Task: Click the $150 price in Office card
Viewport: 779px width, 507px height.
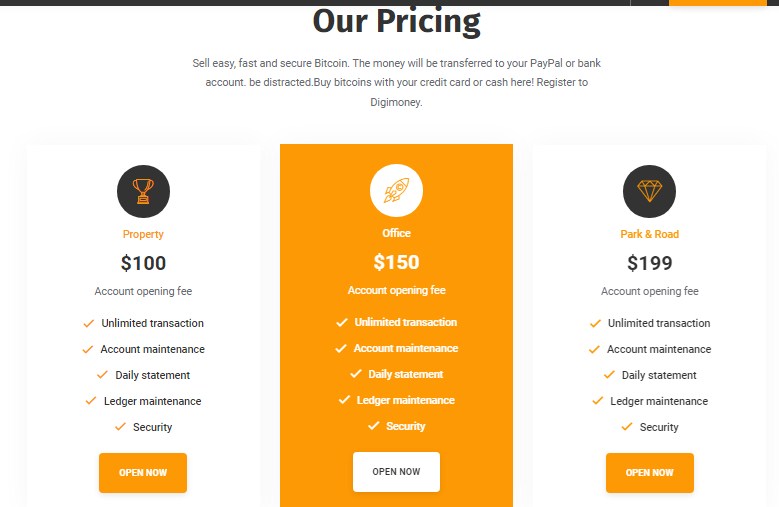Action: click(396, 262)
